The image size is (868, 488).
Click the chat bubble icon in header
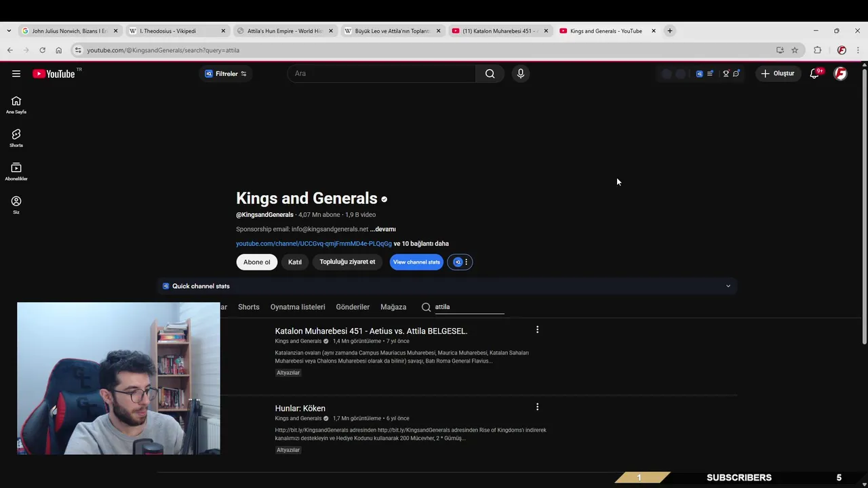coord(736,73)
